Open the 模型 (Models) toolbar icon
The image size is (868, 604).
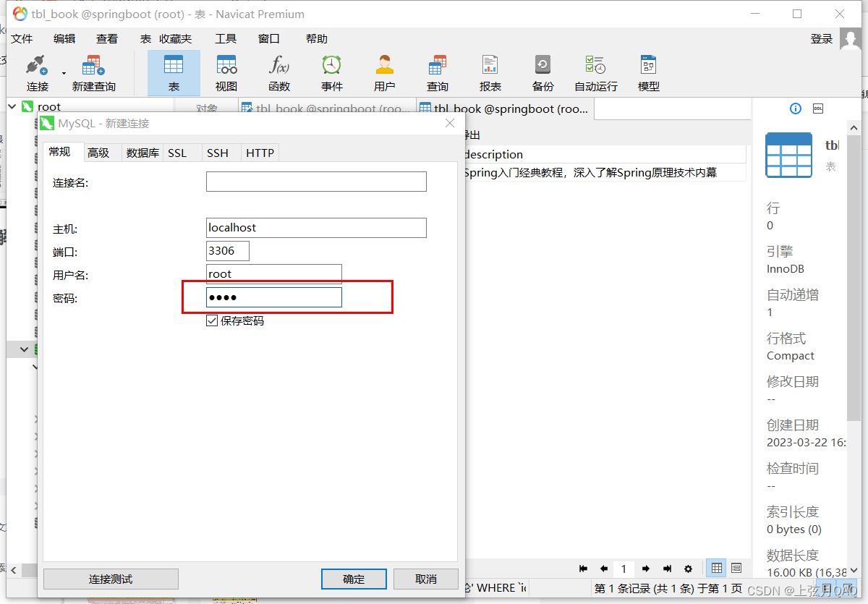(648, 72)
